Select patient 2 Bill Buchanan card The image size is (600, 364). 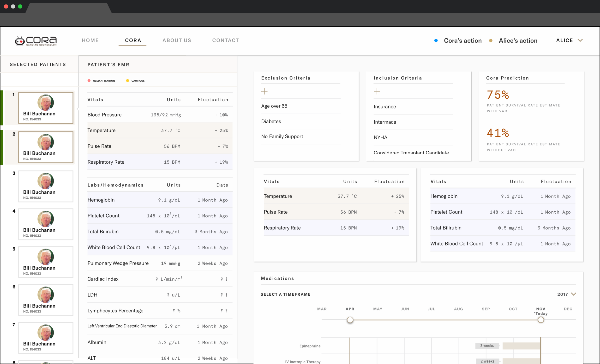click(x=46, y=147)
